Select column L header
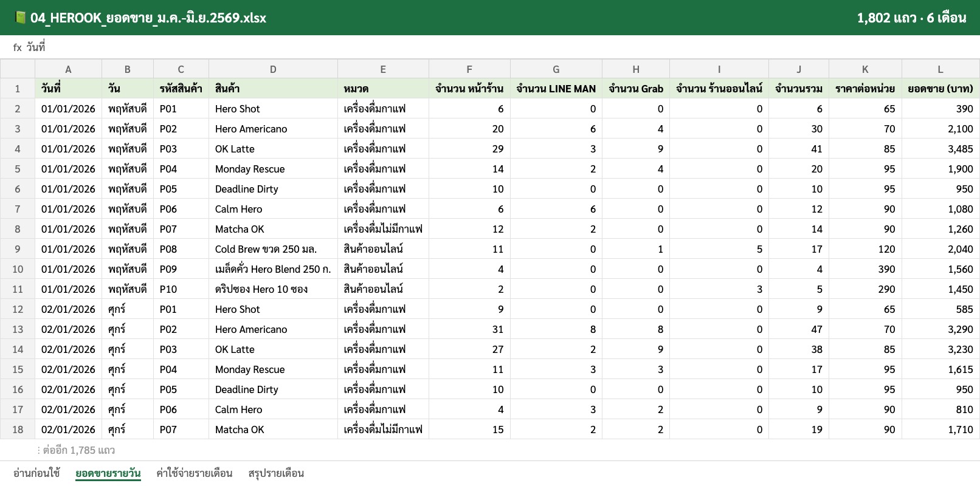Image resolution: width=980 pixels, height=486 pixels. (940, 69)
